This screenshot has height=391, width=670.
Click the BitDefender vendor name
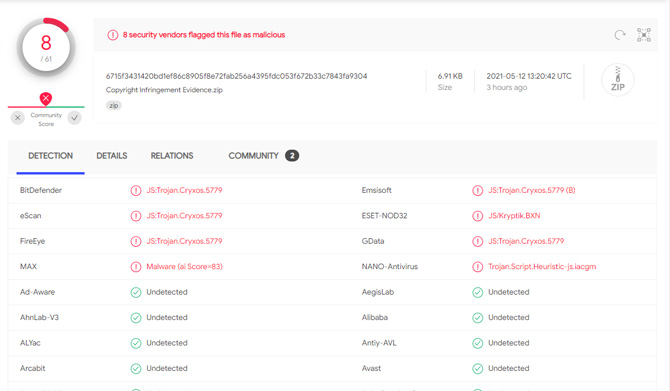point(41,190)
